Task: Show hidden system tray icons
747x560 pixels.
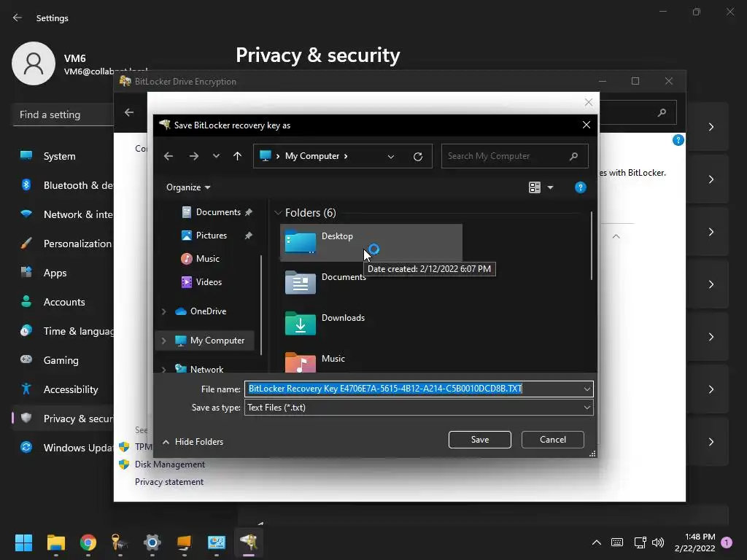Action: click(x=597, y=542)
